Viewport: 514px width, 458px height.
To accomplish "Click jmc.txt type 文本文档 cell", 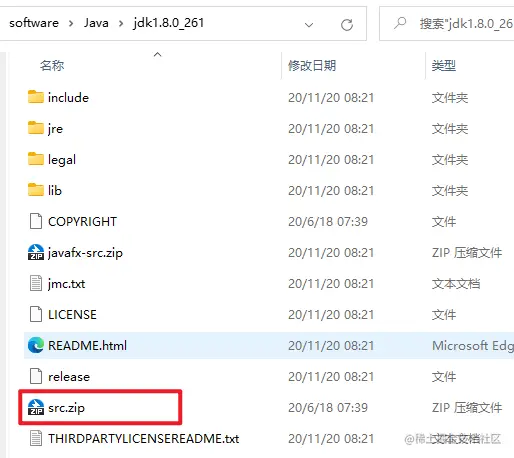I will pyautogui.click(x=456, y=284).
